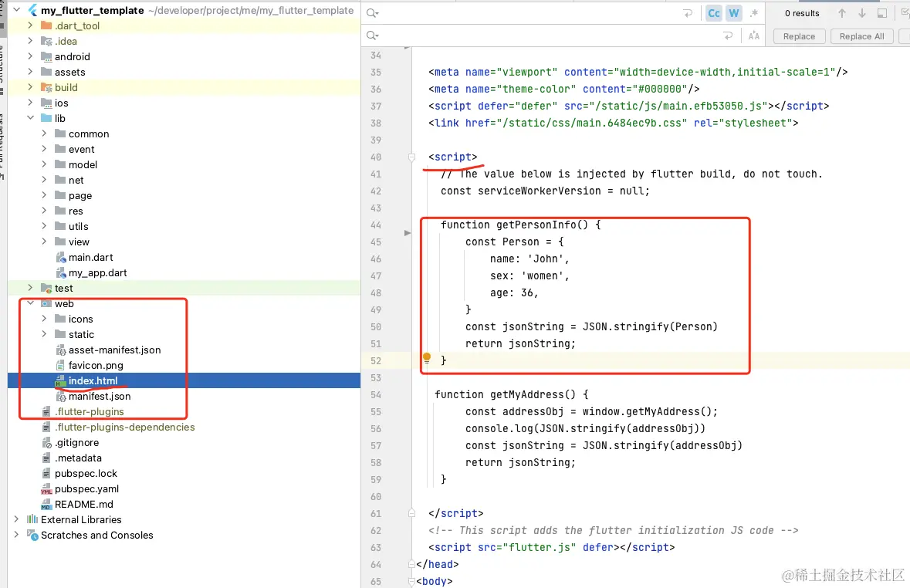The width and height of the screenshot is (910, 588).
Task: Select the res folder
Action: [76, 211]
